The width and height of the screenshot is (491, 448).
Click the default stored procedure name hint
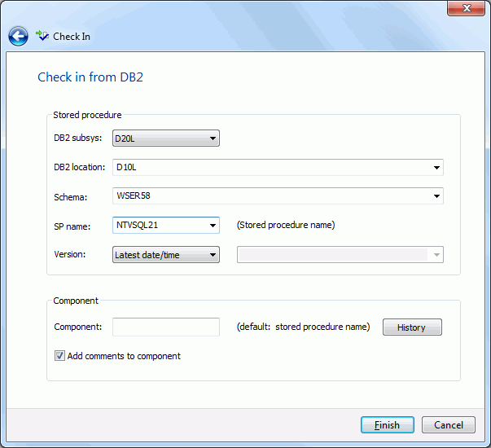(x=303, y=327)
